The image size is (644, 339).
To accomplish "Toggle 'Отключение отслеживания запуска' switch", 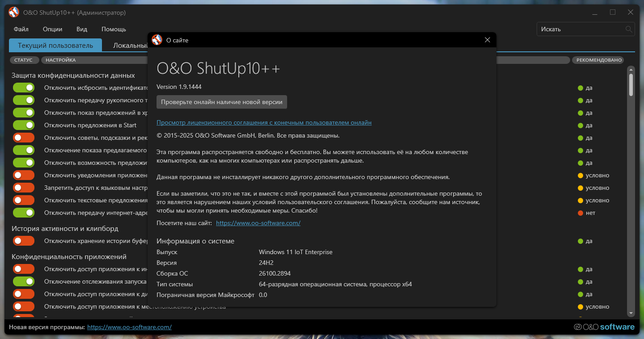I will (x=24, y=281).
